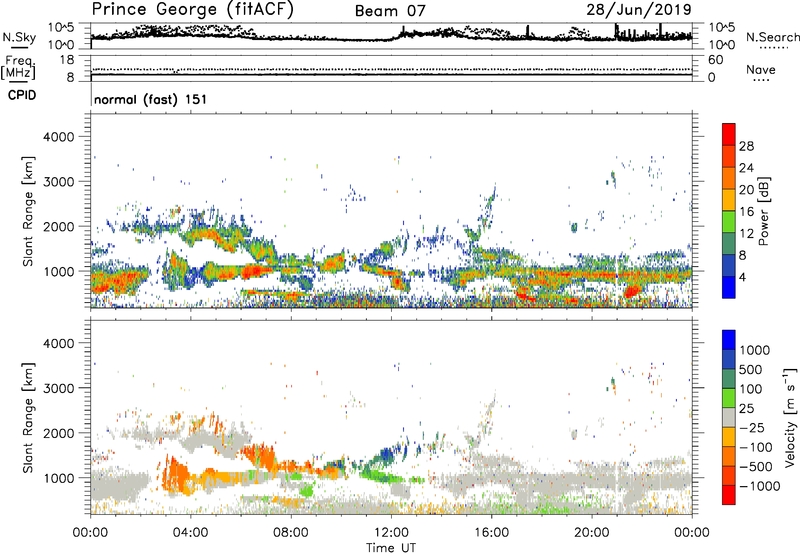Click the red segment of Power colorbar
This screenshot has width=800, height=554.
coord(729,134)
